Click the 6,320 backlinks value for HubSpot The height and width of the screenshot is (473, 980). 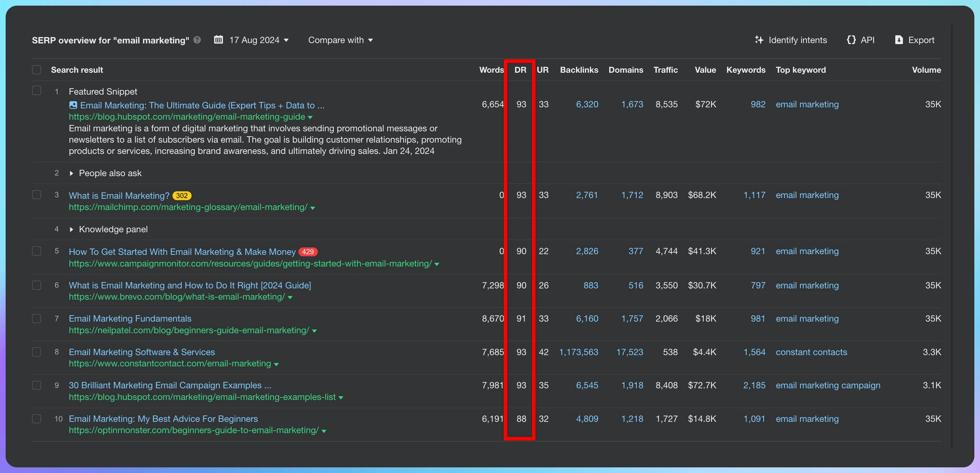(x=587, y=104)
